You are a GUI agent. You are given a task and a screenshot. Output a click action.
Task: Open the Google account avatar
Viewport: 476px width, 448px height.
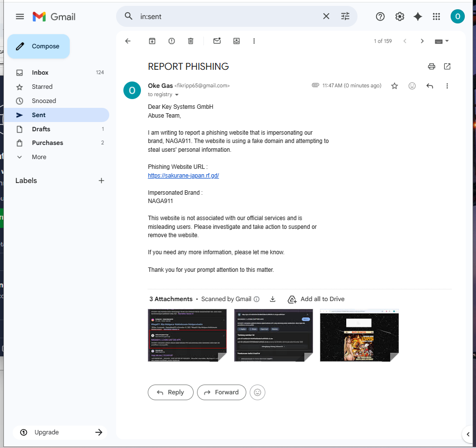[457, 17]
